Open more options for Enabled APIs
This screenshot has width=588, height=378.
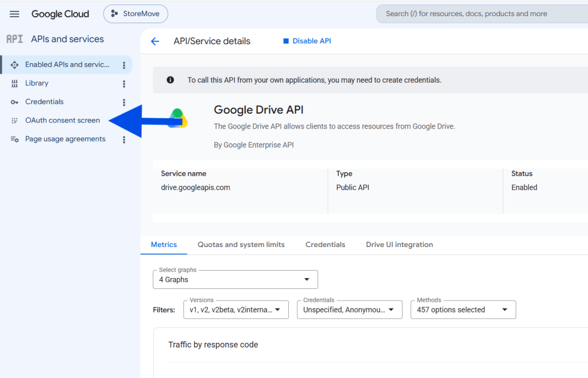124,65
